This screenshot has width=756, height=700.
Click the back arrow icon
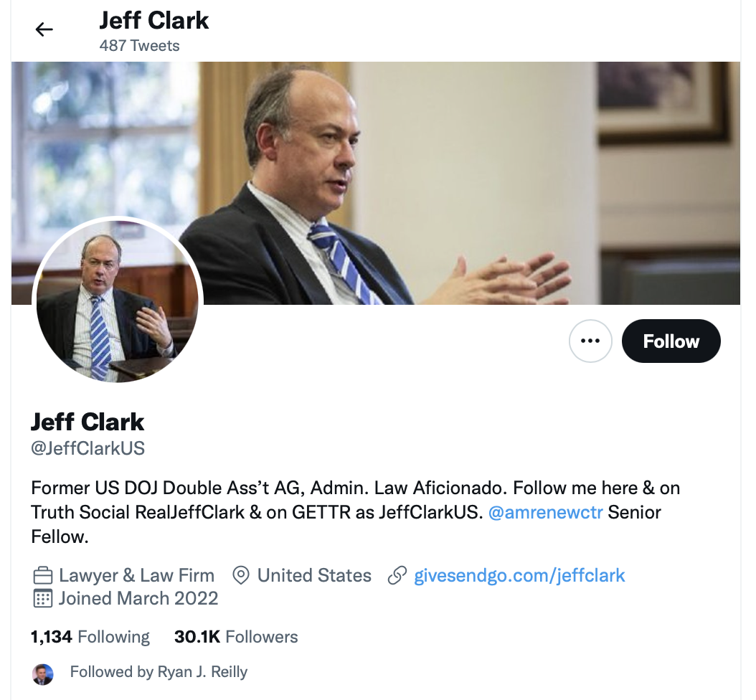44,30
